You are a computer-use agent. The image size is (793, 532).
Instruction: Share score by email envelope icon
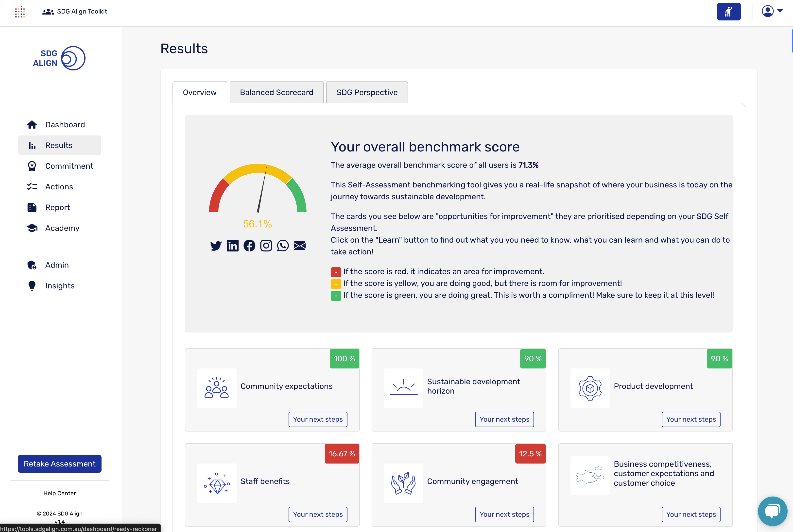click(x=299, y=246)
